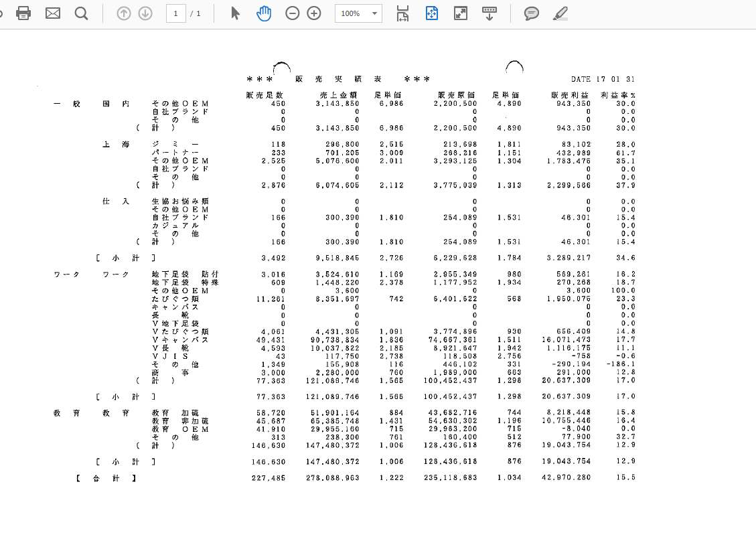Toggle fit to width scrolling mode
756x543 pixels.
[403, 13]
